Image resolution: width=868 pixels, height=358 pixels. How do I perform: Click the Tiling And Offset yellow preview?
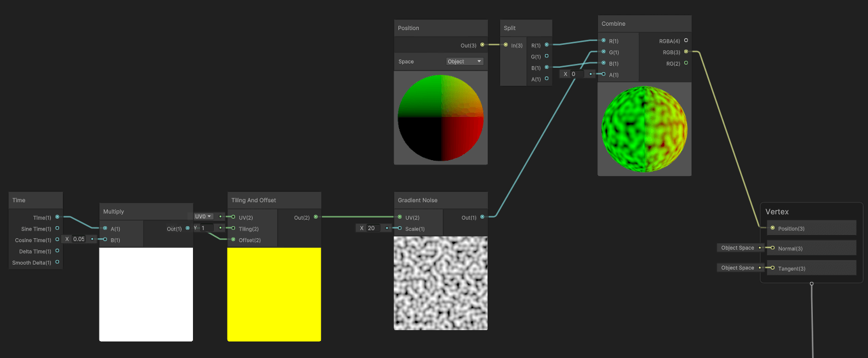274,295
